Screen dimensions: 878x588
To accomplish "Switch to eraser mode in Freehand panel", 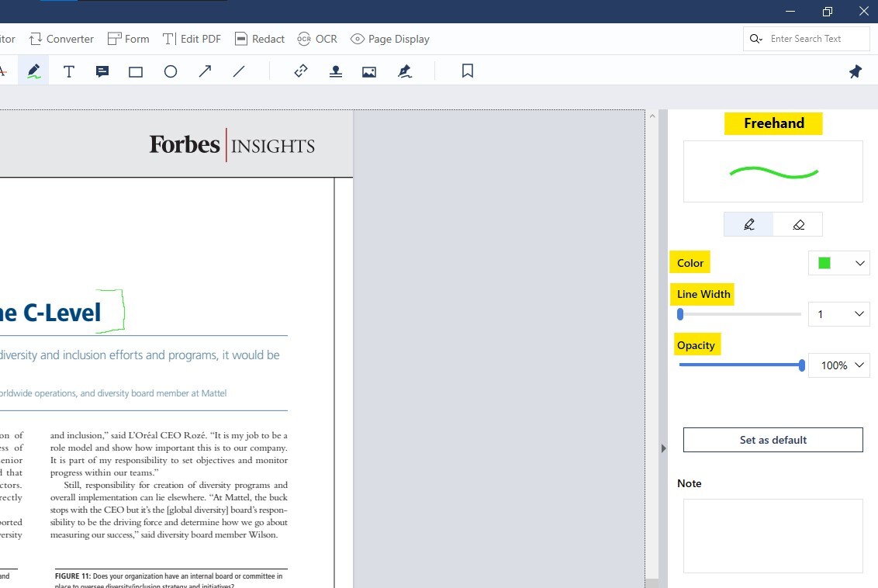I will pos(798,224).
